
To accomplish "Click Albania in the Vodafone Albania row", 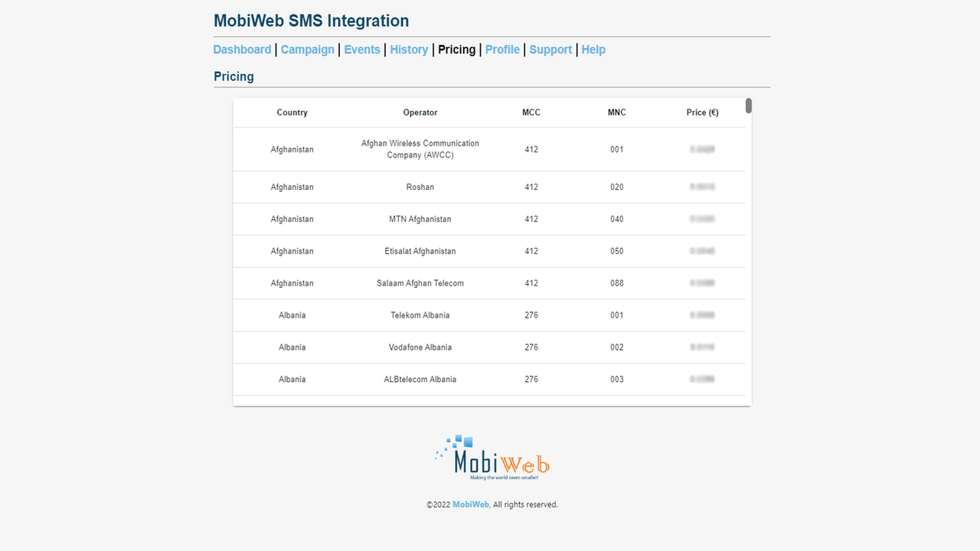I will coord(292,348).
